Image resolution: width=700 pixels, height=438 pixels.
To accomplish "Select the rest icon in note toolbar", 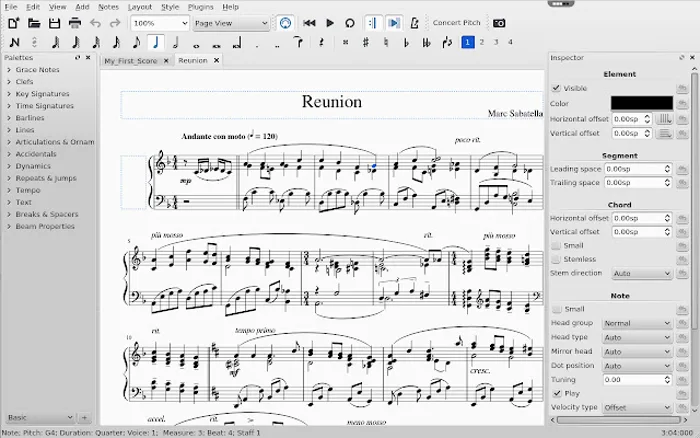I will point(319,42).
